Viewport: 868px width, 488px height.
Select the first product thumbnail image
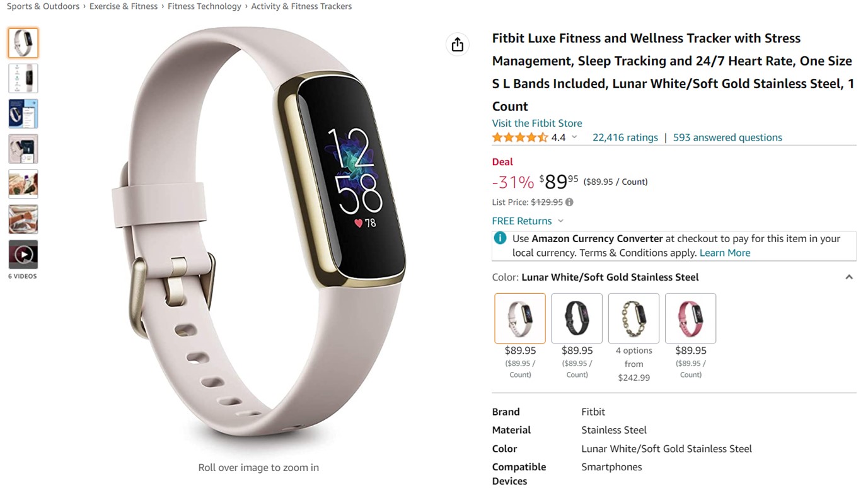(x=23, y=43)
